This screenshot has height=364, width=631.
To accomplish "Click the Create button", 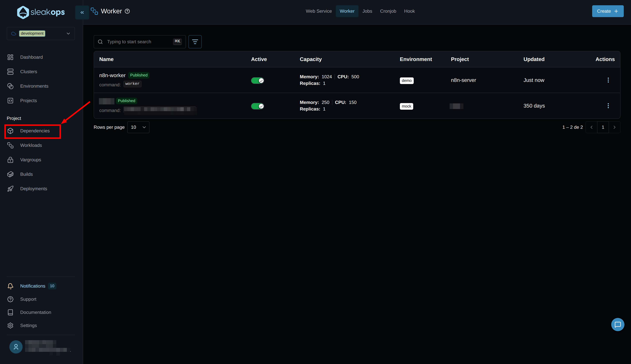I will coord(607,11).
